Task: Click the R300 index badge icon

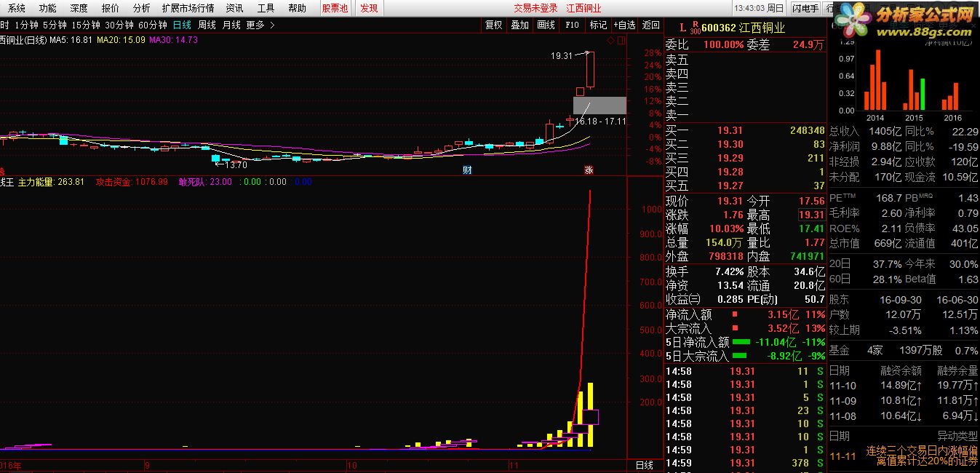Action: [695, 28]
